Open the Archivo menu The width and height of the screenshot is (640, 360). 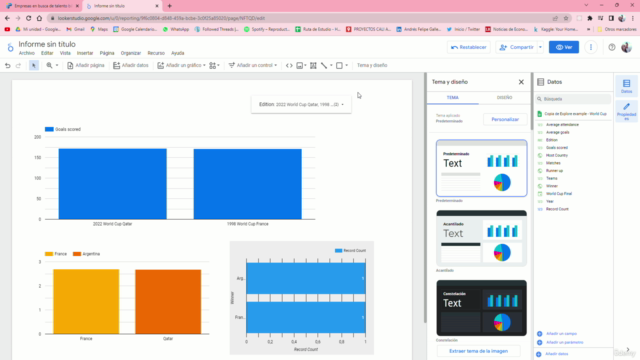point(27,53)
